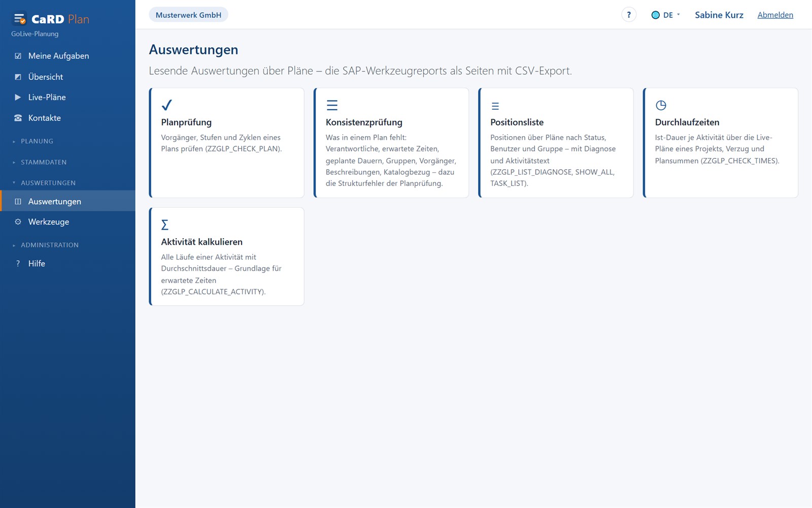Select Auswertungen sidebar item
The image size is (812, 508).
coord(67,201)
